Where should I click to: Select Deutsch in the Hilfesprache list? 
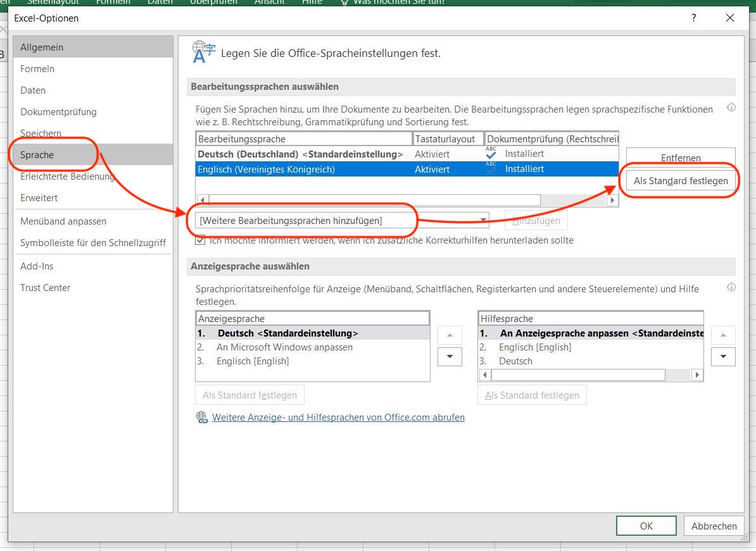point(591,361)
